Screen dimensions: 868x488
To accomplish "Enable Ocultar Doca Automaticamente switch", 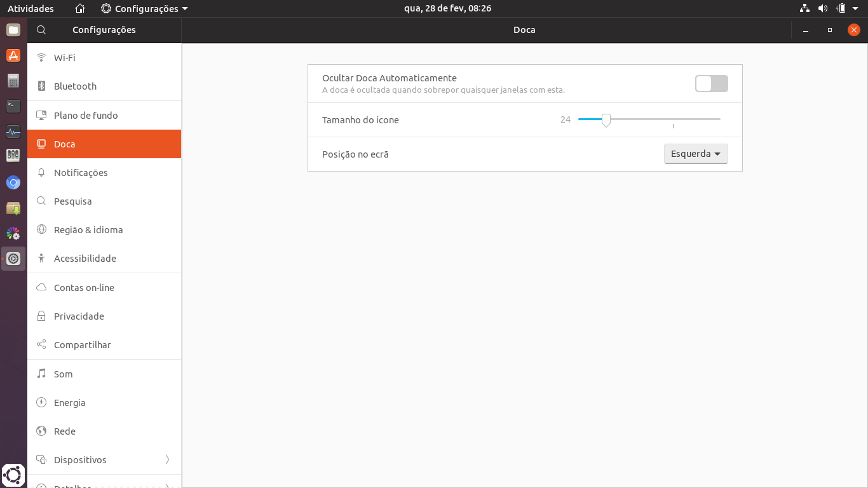I will pyautogui.click(x=711, y=84).
